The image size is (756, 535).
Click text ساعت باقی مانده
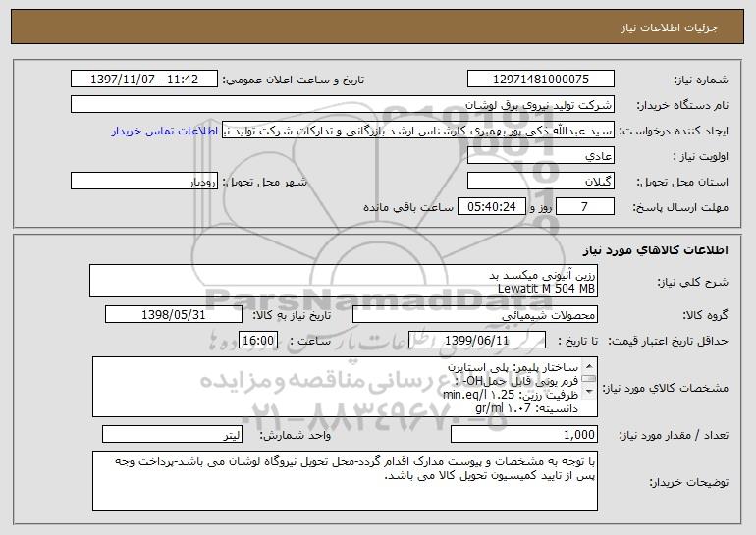408,208
